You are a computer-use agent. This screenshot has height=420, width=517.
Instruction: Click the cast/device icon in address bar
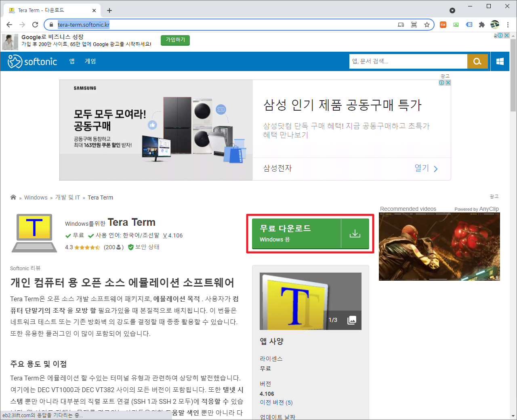point(401,25)
